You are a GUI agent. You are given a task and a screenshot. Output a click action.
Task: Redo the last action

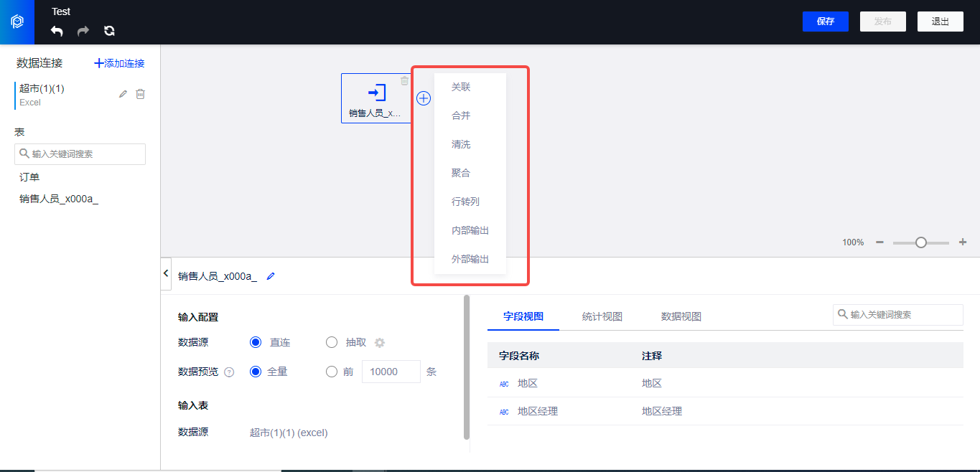[x=83, y=31]
